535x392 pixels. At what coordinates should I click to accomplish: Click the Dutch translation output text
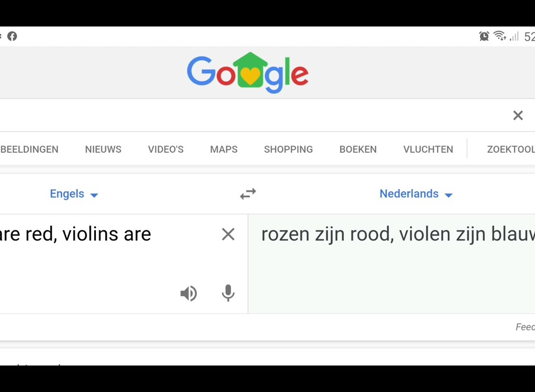[x=398, y=235]
